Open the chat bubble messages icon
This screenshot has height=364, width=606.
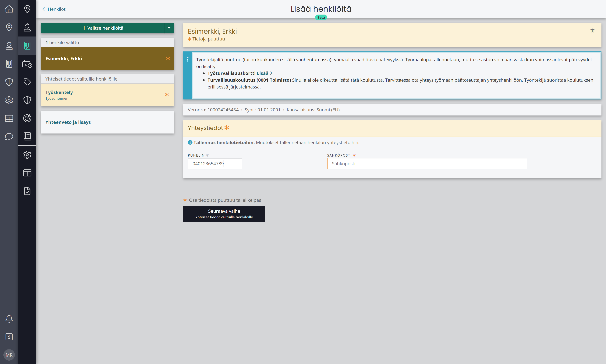[x=9, y=136]
